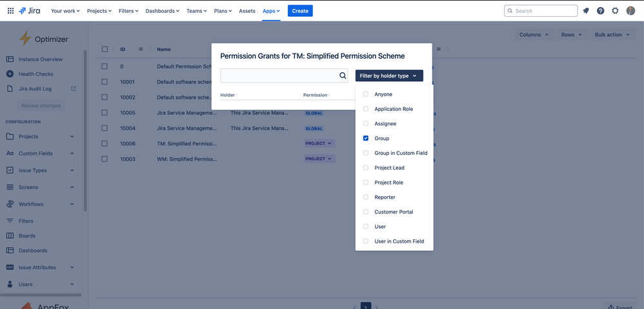Click the Jira logo
The height and width of the screenshot is (309, 644).
pos(30,11)
